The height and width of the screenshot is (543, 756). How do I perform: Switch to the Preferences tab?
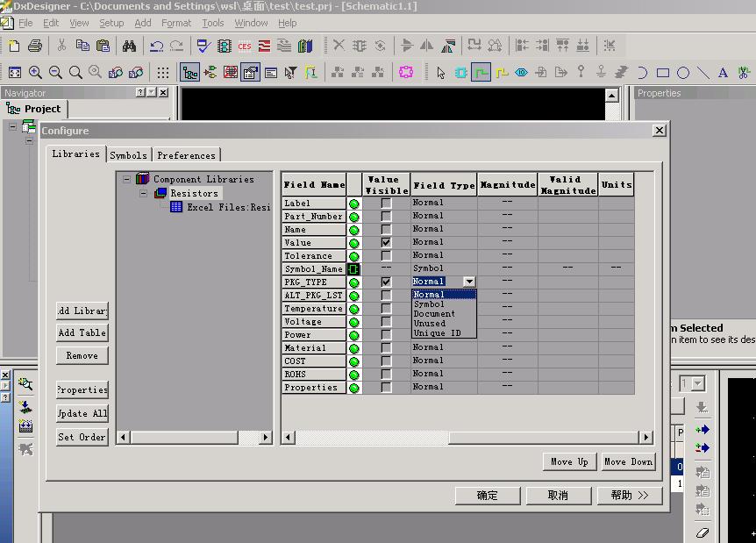click(186, 155)
